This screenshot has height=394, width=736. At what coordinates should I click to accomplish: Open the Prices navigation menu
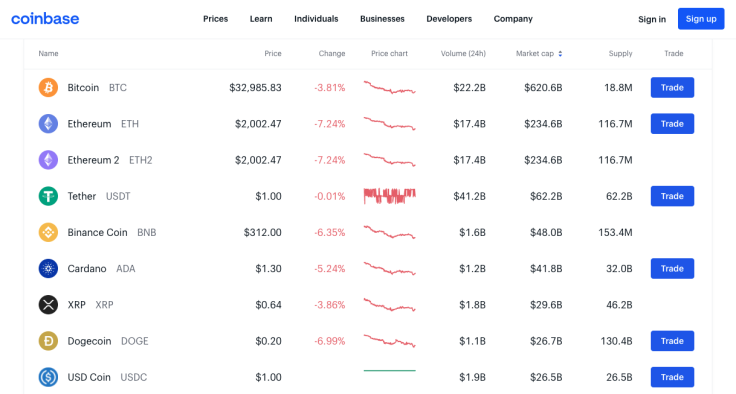(215, 19)
